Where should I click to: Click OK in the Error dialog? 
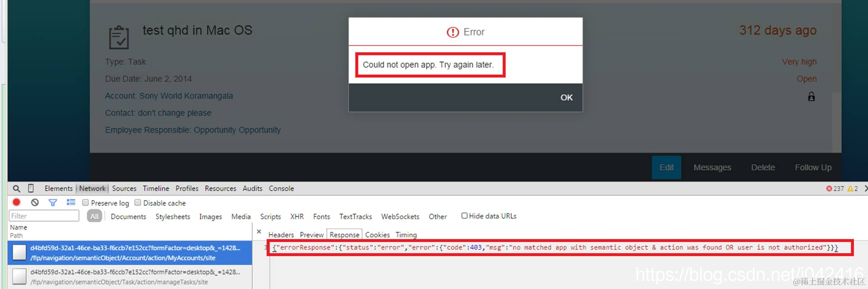point(566,98)
